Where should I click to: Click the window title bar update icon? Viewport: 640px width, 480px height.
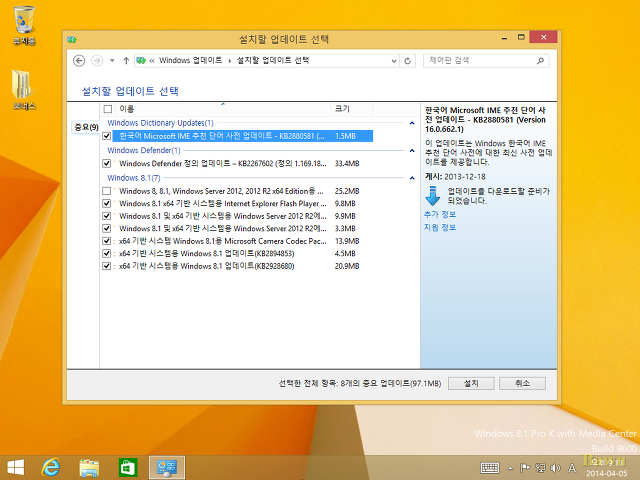[x=72, y=40]
